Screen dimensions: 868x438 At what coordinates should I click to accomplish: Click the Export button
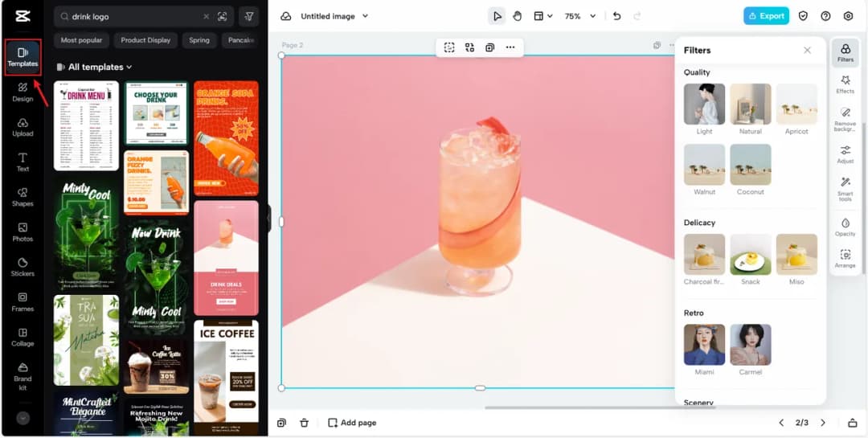pyautogui.click(x=765, y=16)
